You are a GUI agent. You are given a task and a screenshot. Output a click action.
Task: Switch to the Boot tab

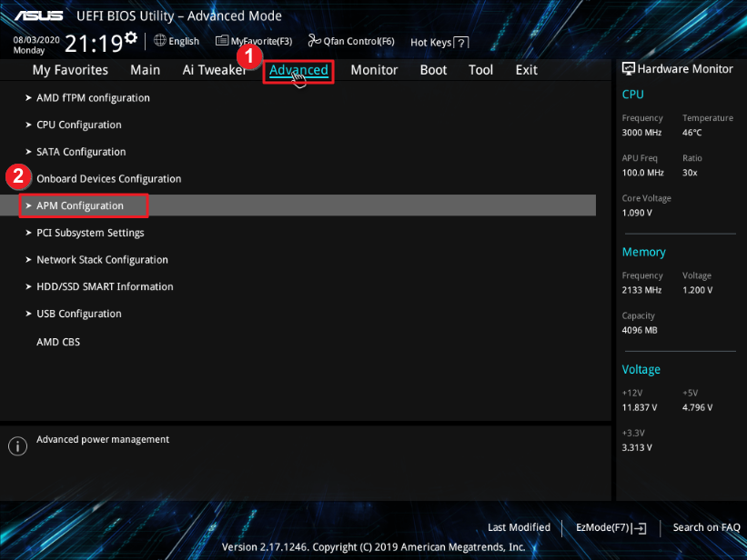(x=433, y=70)
